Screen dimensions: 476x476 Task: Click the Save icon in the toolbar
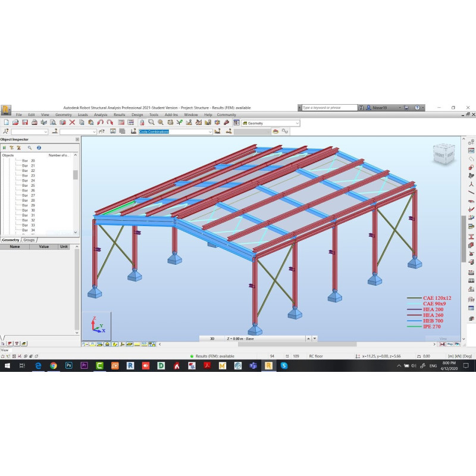coord(25,123)
